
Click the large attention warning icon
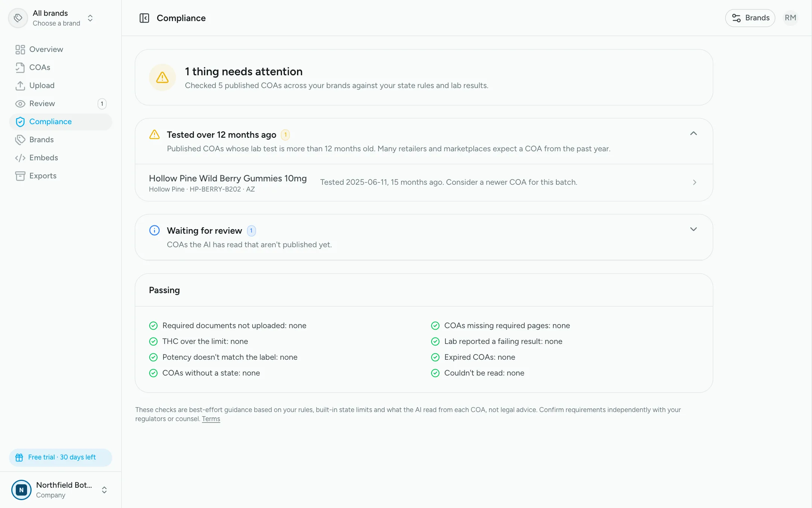click(162, 78)
